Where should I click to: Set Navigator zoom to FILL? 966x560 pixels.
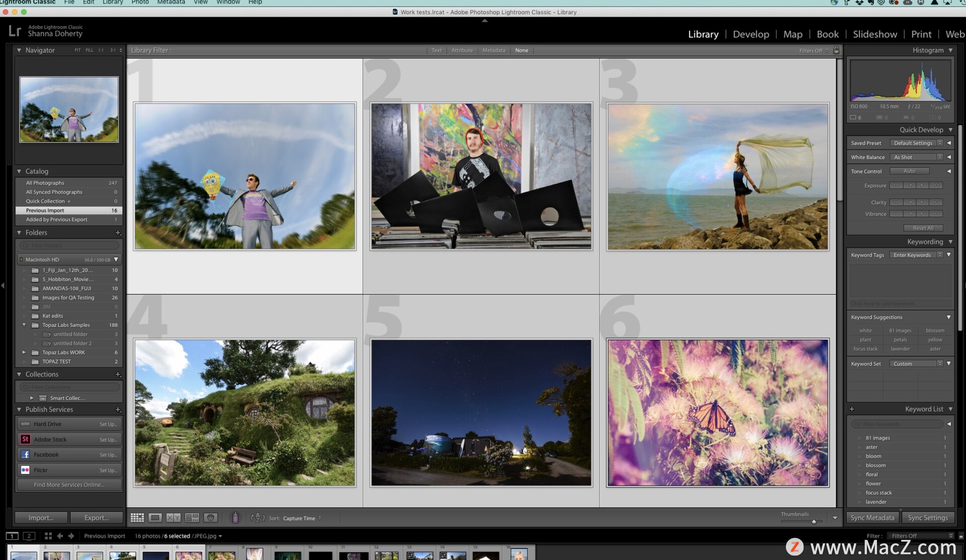pyautogui.click(x=89, y=50)
